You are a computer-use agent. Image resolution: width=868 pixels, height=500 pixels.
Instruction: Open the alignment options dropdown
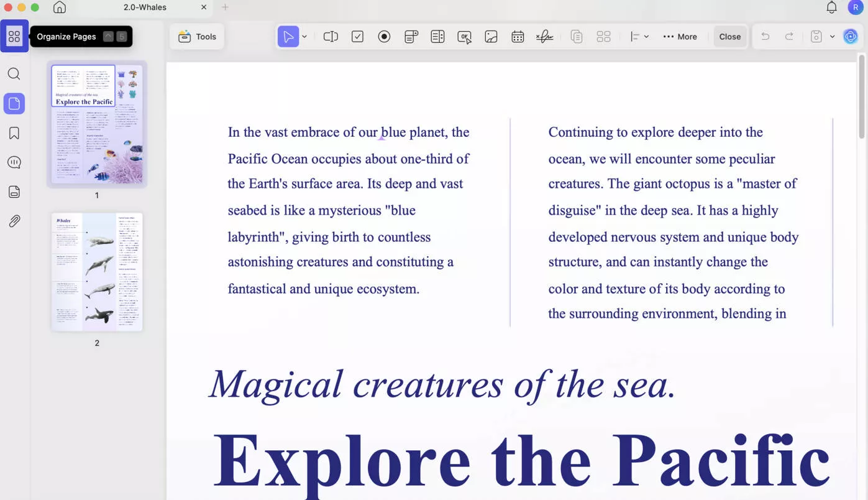click(646, 36)
